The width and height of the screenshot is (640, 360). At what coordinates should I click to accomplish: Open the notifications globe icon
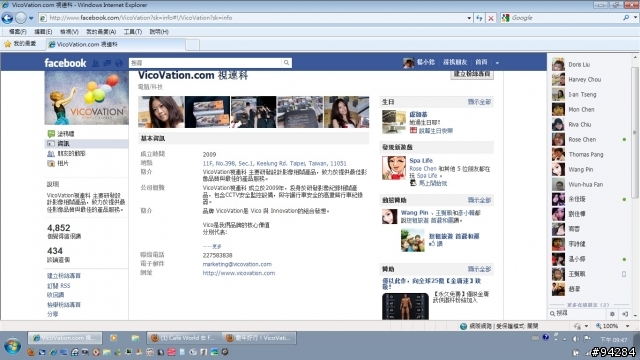[119, 63]
